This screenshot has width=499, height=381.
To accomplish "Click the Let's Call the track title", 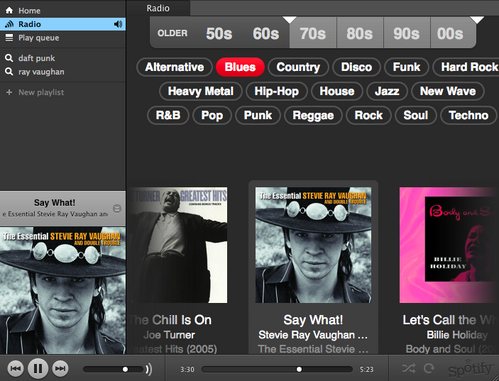I will (x=449, y=320).
